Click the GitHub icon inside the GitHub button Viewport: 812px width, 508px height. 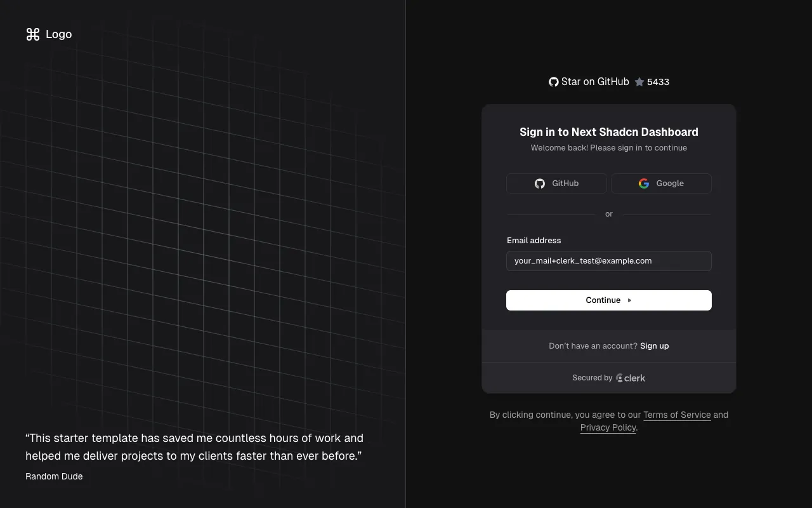click(x=540, y=184)
